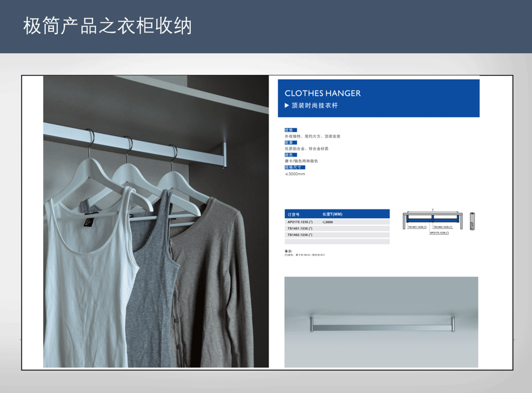The image size is (532, 393).
Task: Click the hanger rail technical diagram
Action: coord(432,220)
